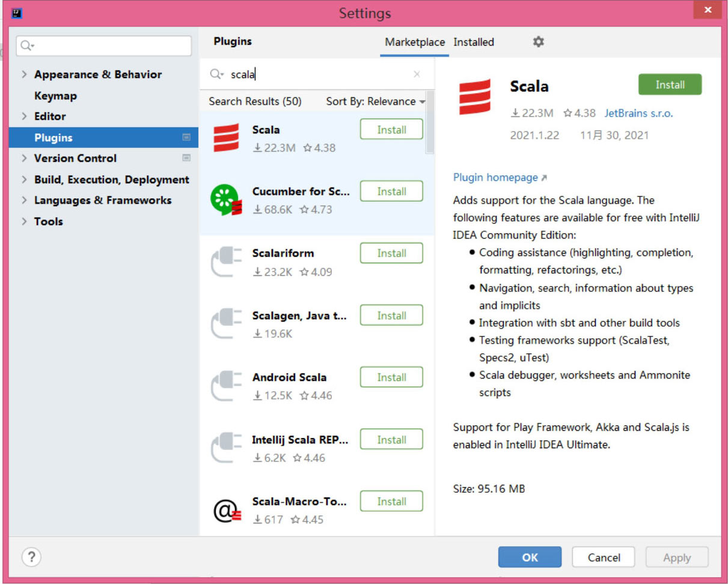Click the Scalagen, Java t... plugin name
The height and width of the screenshot is (584, 728).
coord(300,315)
